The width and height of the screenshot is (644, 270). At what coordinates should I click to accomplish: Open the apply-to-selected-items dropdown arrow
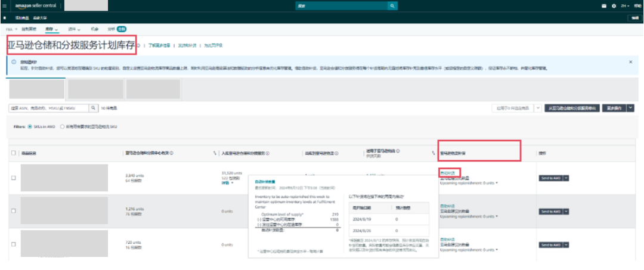pyautogui.click(x=537, y=108)
